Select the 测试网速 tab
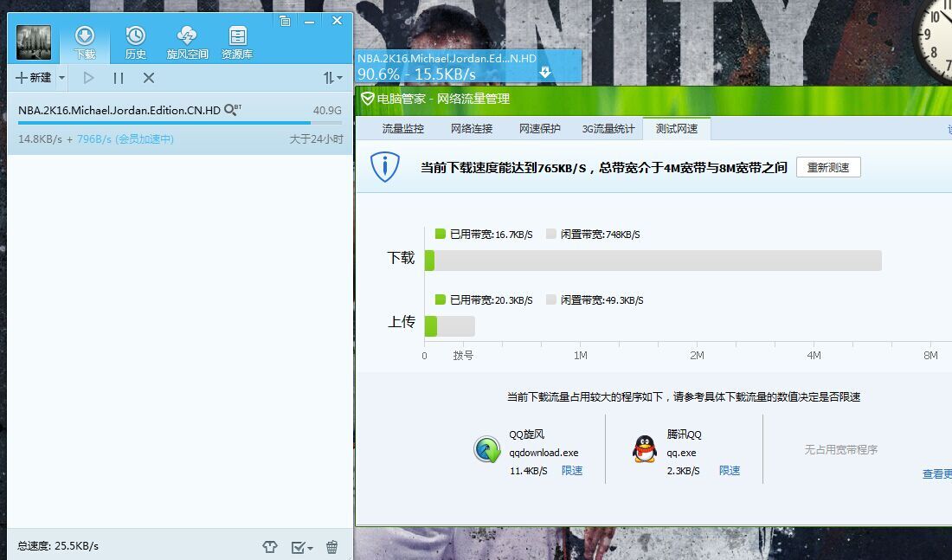Image resolution: width=952 pixels, height=560 pixels. tap(677, 129)
